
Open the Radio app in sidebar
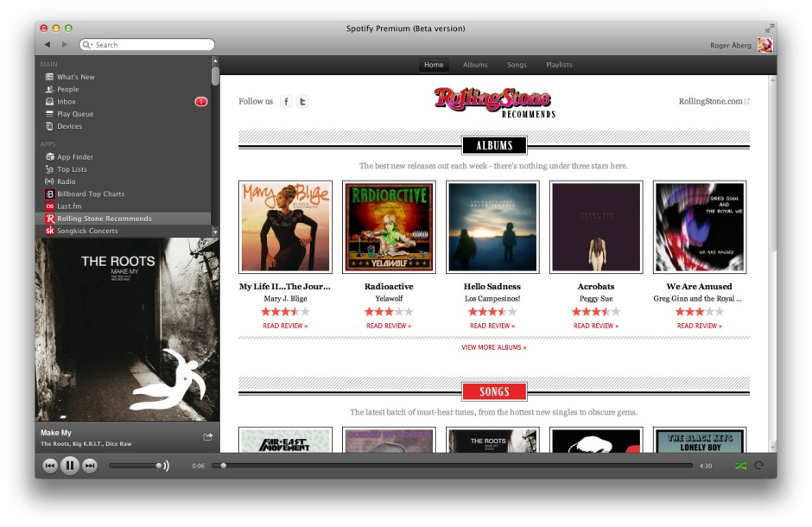pos(67,181)
